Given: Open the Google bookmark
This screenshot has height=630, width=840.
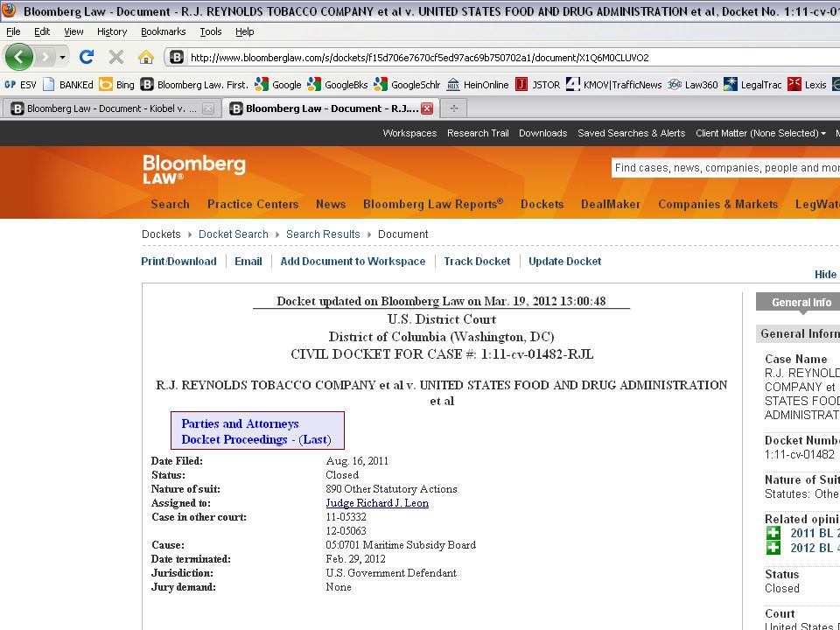Looking at the screenshot, I should coord(278,85).
